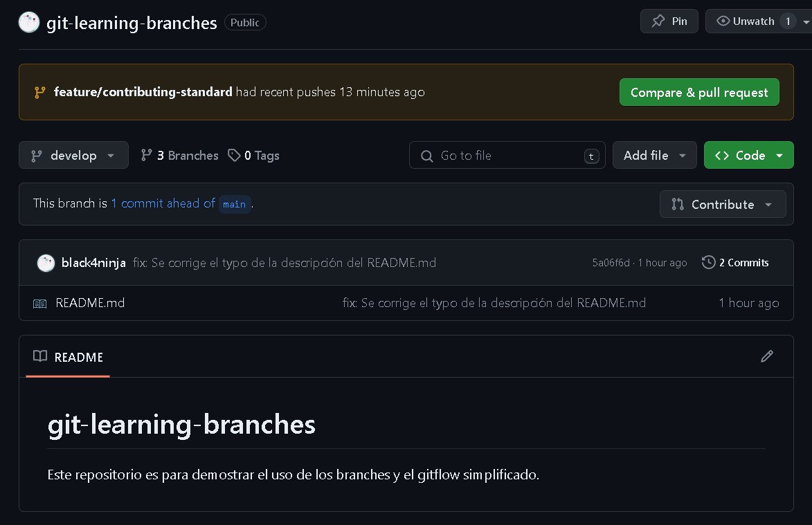Expand the Contribute dropdown menu
Image resolution: width=812 pixels, height=525 pixels.
(722, 204)
